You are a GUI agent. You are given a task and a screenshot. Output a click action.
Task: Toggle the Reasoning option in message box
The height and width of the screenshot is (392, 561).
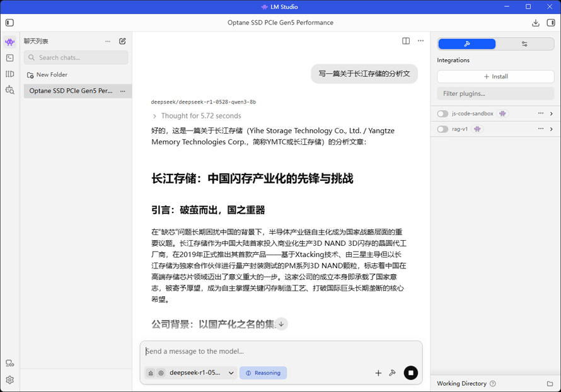coord(263,372)
